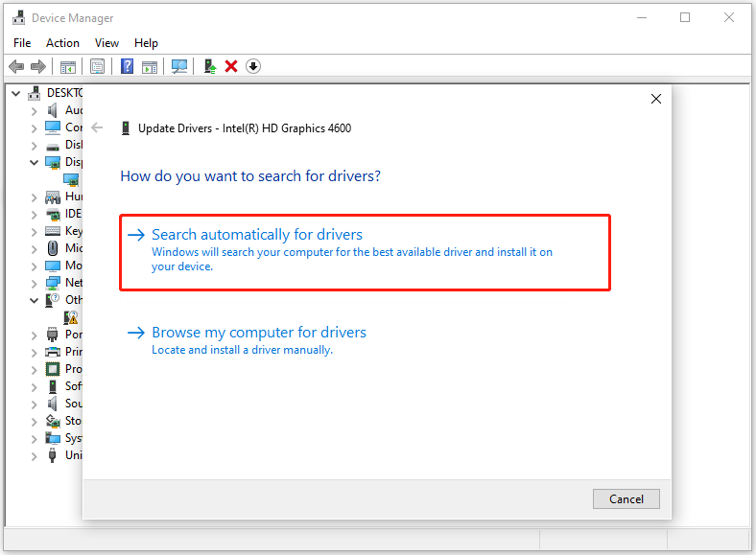Select the Computer monitor category icon
The height and width of the screenshot is (555, 756).
[53, 127]
